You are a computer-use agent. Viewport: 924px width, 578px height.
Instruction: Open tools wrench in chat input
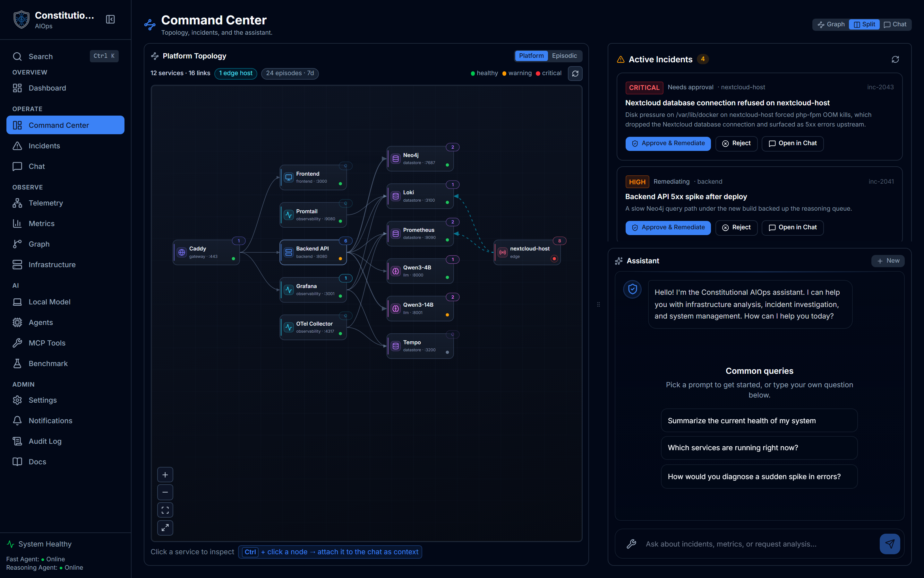[x=631, y=544]
